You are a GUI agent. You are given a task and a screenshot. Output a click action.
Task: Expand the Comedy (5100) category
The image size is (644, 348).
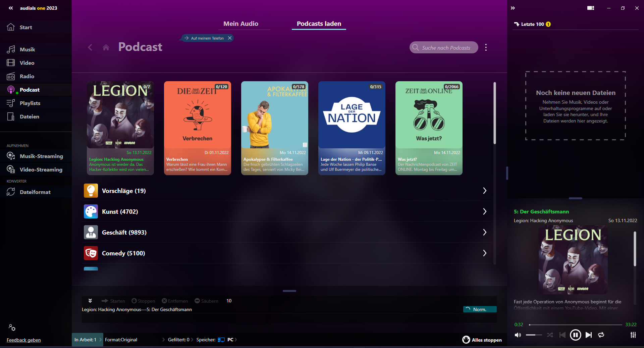tap(287, 253)
